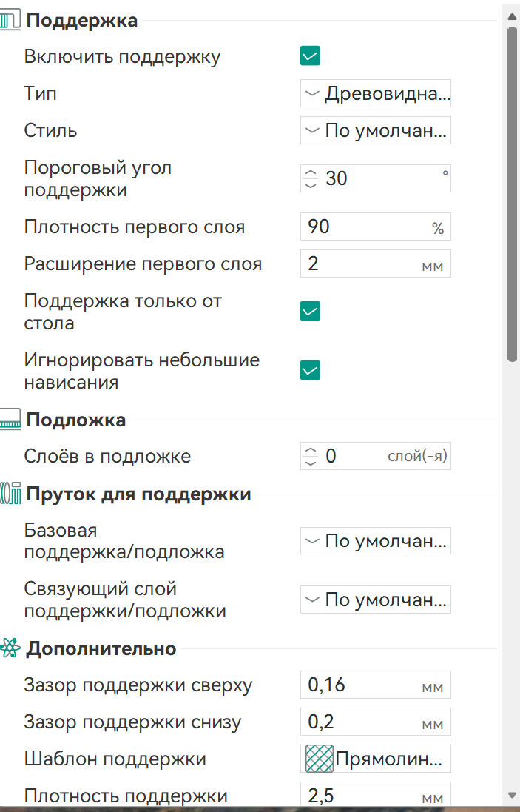Open the Связующий слой поддержки/подложки dropdown
The image size is (520, 812).
(375, 600)
